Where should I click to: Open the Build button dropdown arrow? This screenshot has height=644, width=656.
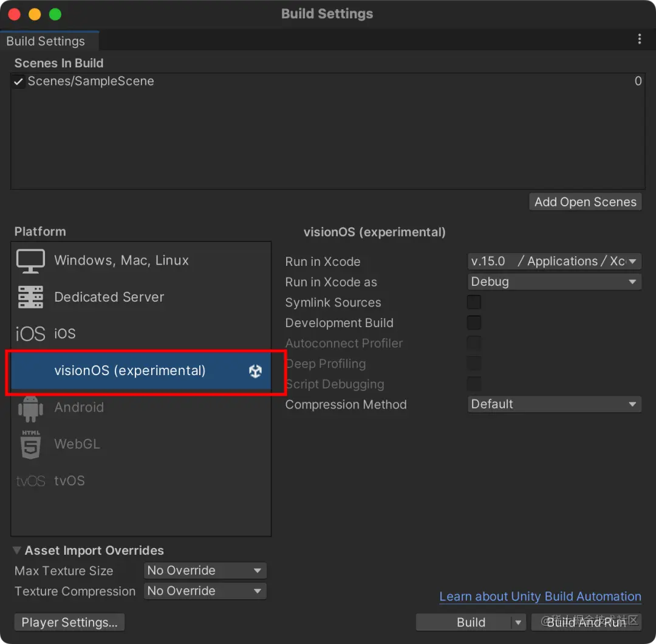(518, 622)
